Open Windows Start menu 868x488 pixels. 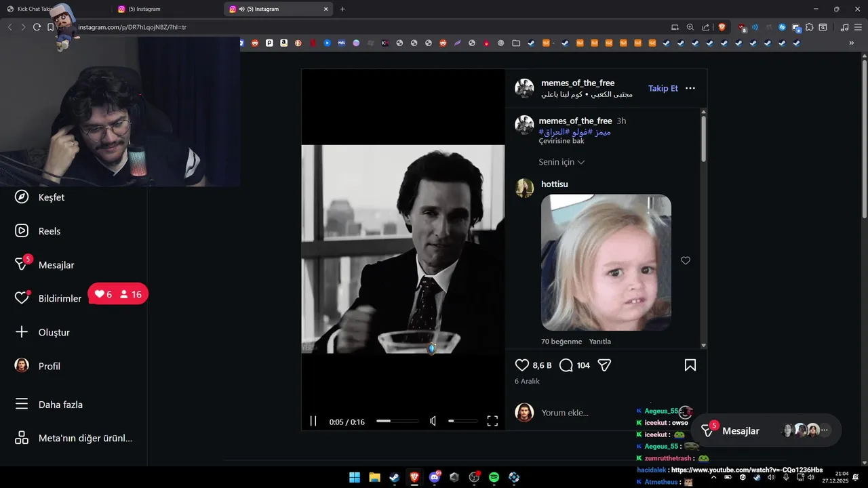pos(355,477)
